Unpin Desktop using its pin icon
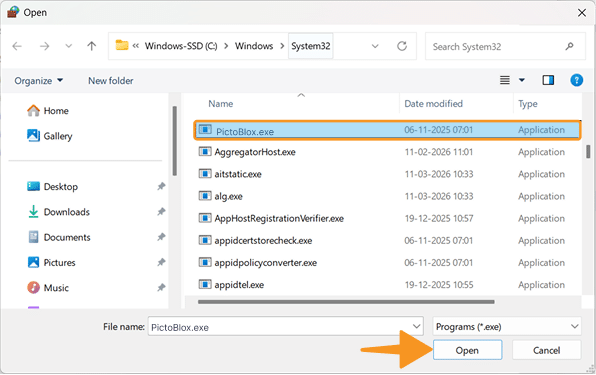 pyautogui.click(x=161, y=187)
